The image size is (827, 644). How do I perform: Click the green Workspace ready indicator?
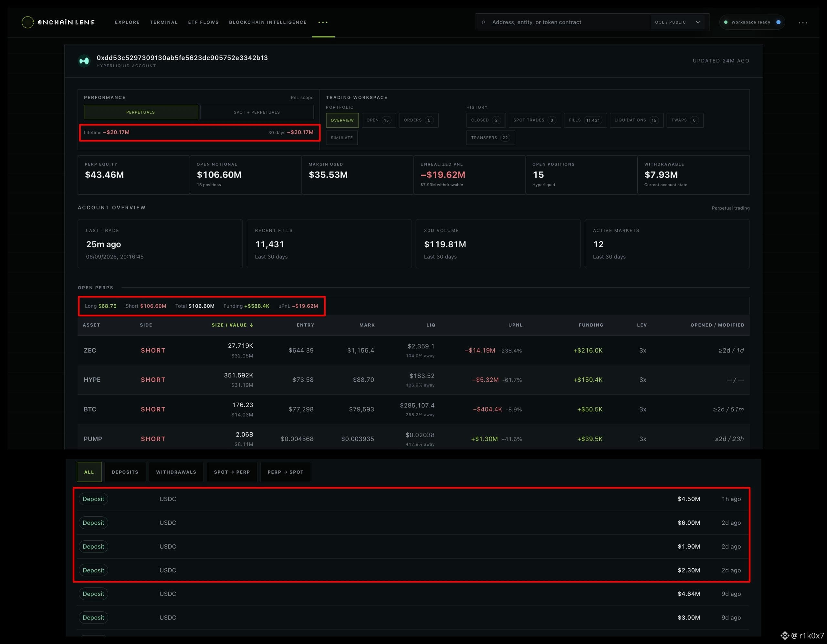coord(726,22)
